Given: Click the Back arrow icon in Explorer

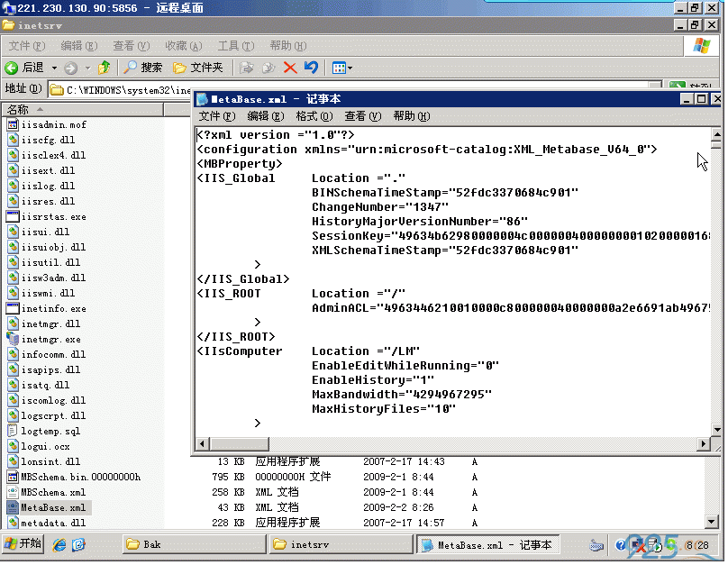Looking at the screenshot, I should [x=12, y=68].
